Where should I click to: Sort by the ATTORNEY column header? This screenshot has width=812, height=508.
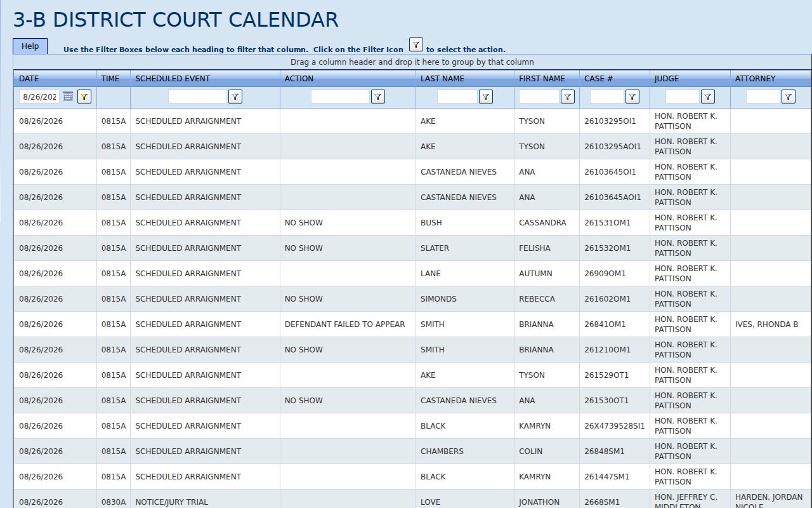pyautogui.click(x=755, y=79)
